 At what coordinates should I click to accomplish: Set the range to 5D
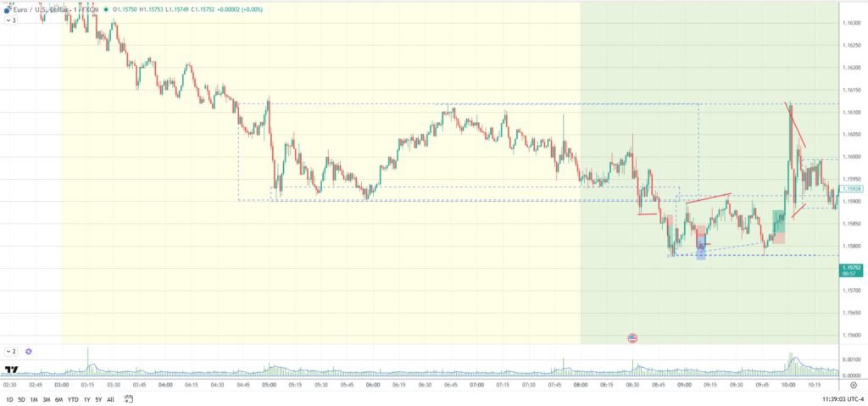[21, 399]
